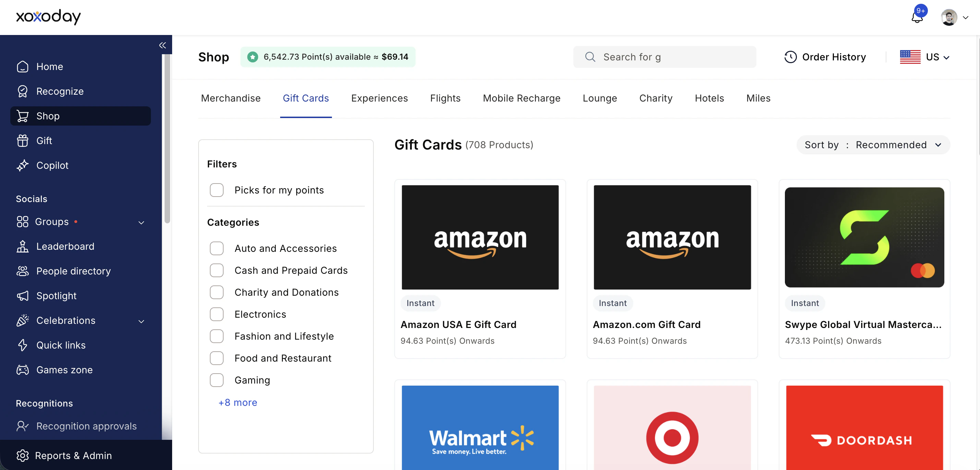Click the green points star icon

pyautogui.click(x=253, y=57)
